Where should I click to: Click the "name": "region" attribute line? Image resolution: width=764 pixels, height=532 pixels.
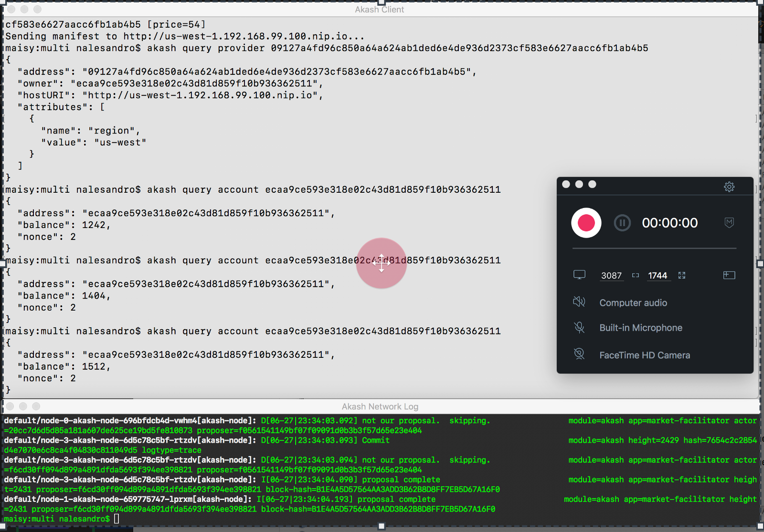(x=91, y=131)
